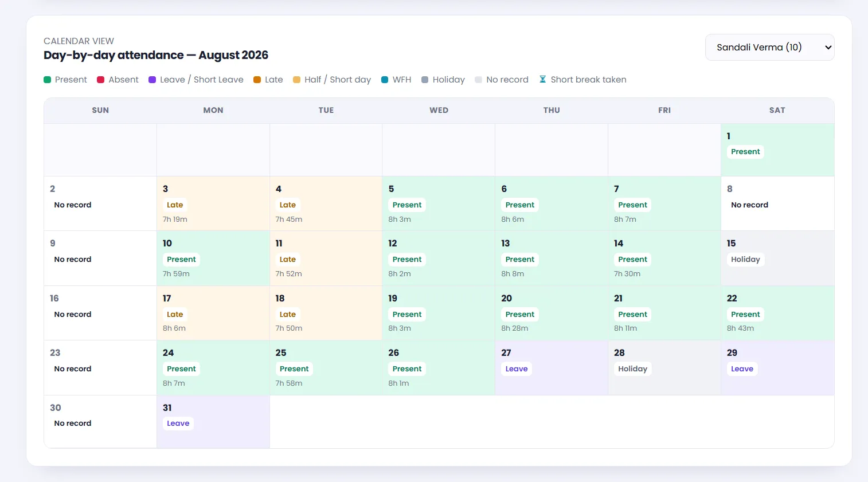
Task: Click the 8h 11m duration on August 21
Action: click(x=625, y=328)
